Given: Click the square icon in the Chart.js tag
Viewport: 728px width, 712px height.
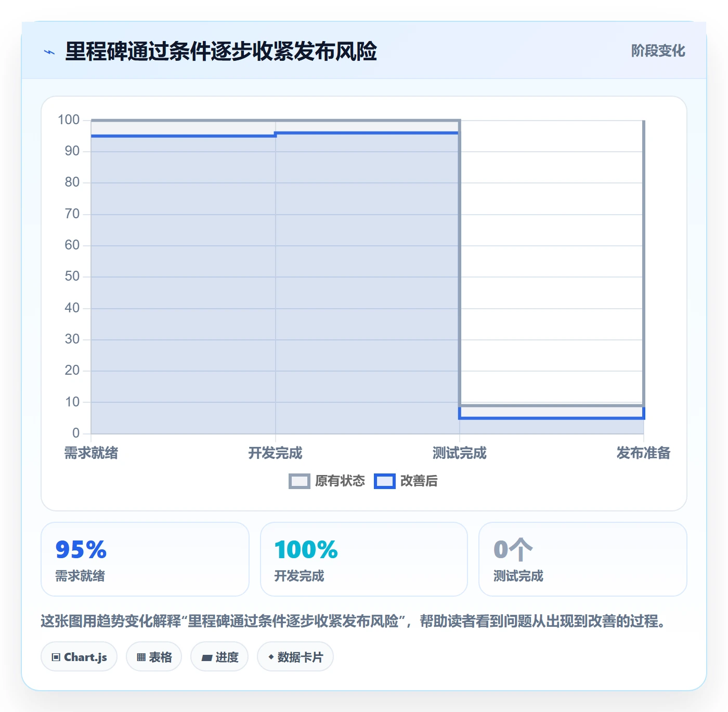Looking at the screenshot, I should tap(56, 657).
